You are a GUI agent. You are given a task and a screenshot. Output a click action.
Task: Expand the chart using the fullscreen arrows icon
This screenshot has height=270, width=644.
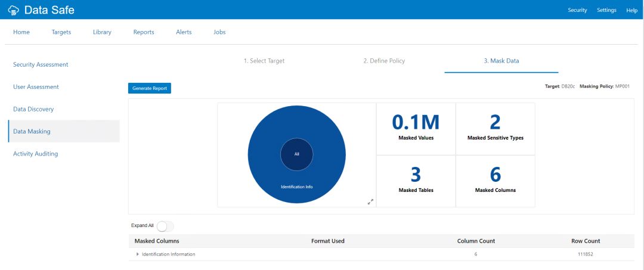click(x=370, y=201)
